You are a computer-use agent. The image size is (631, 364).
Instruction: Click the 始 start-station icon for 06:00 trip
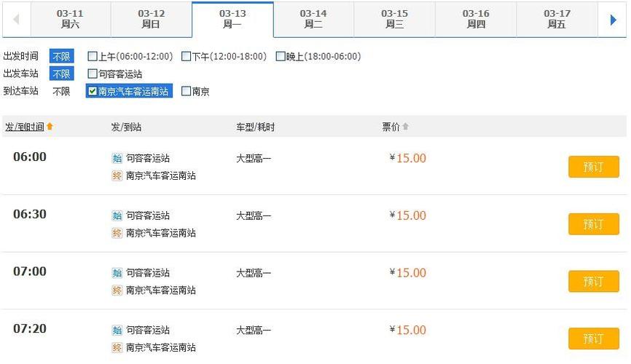pyautogui.click(x=117, y=158)
